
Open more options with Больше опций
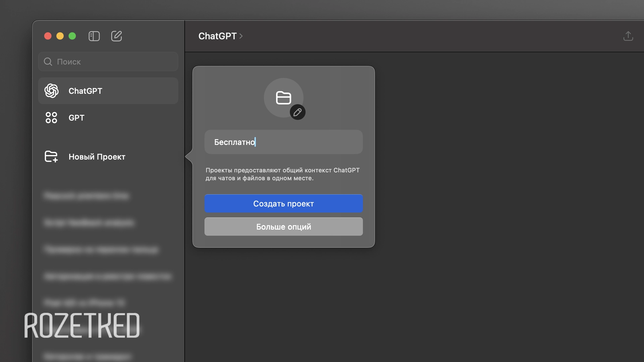[x=283, y=227]
